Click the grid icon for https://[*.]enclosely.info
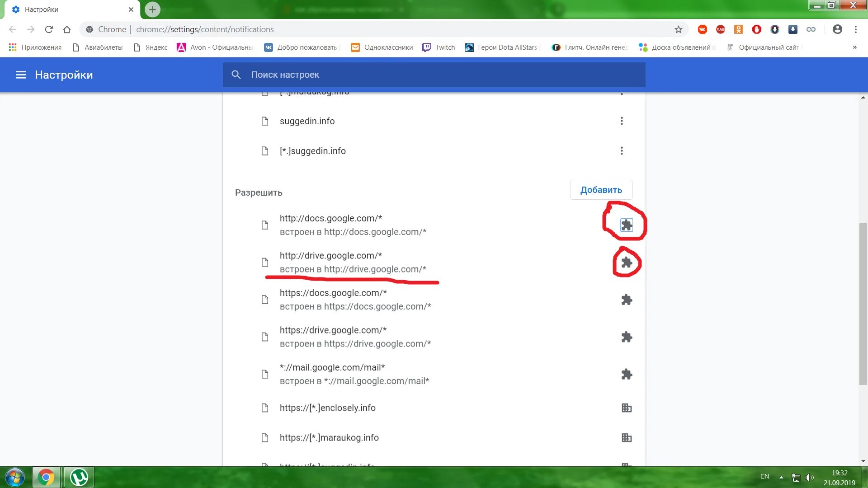This screenshot has width=868, height=488. 626,408
